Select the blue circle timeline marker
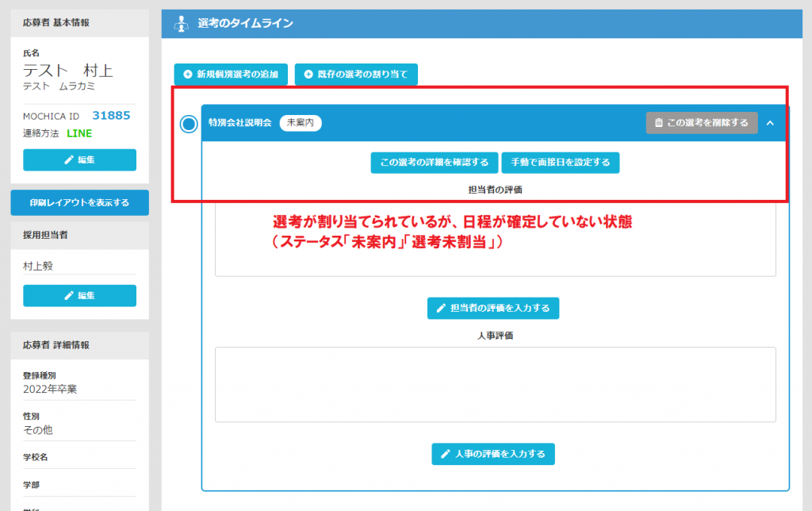This screenshot has width=812, height=511. click(x=189, y=125)
